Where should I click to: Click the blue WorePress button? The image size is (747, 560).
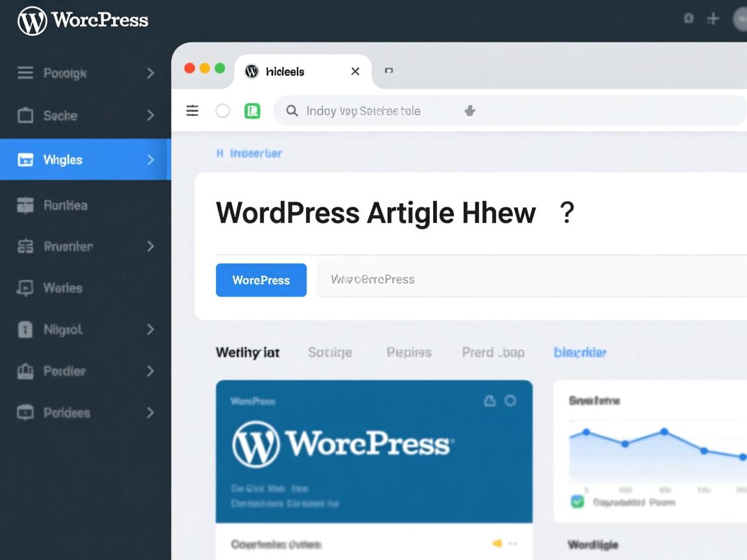pyautogui.click(x=261, y=280)
